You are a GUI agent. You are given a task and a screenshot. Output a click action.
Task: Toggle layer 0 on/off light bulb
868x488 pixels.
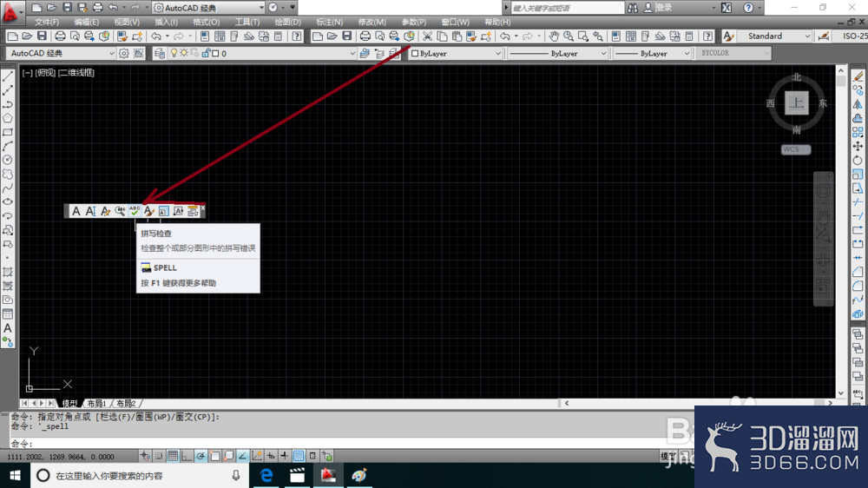174,53
